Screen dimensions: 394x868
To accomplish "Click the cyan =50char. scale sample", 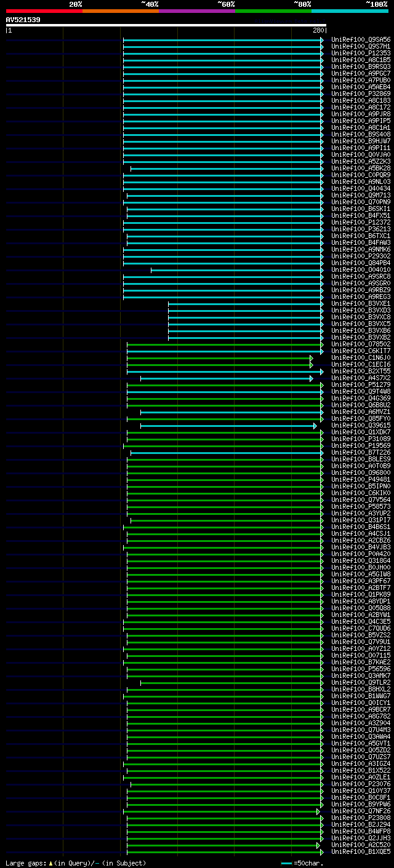I will (x=286, y=863).
